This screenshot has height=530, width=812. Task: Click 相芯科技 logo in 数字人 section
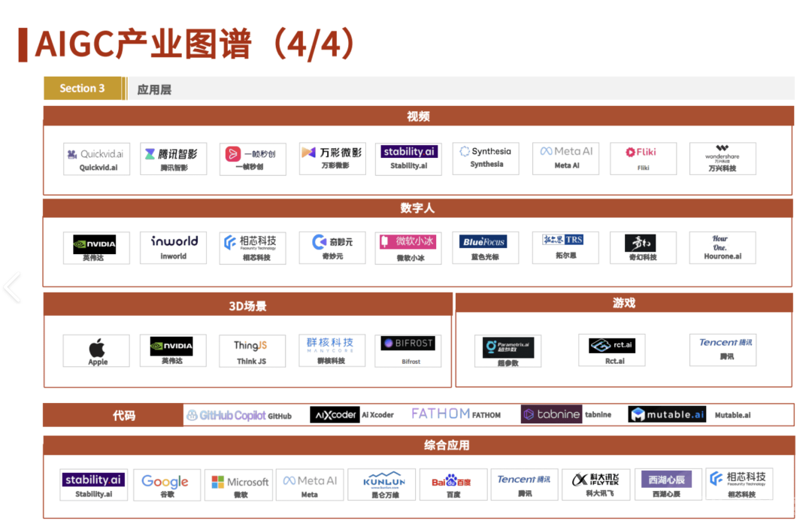pos(253,248)
